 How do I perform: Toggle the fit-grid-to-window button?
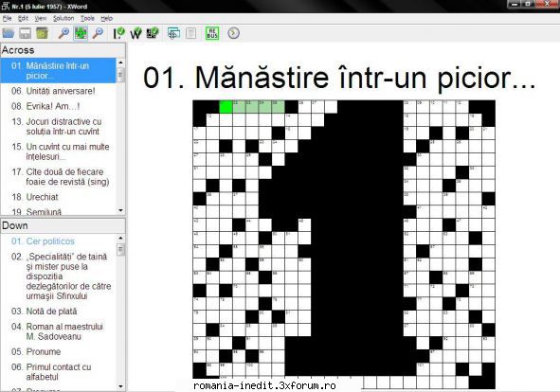click(x=81, y=33)
